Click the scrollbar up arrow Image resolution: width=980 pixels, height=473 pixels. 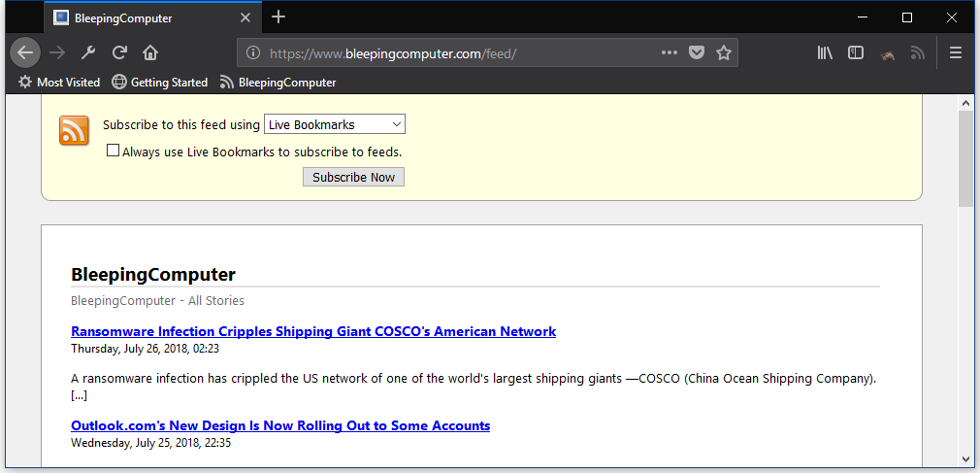(965, 103)
